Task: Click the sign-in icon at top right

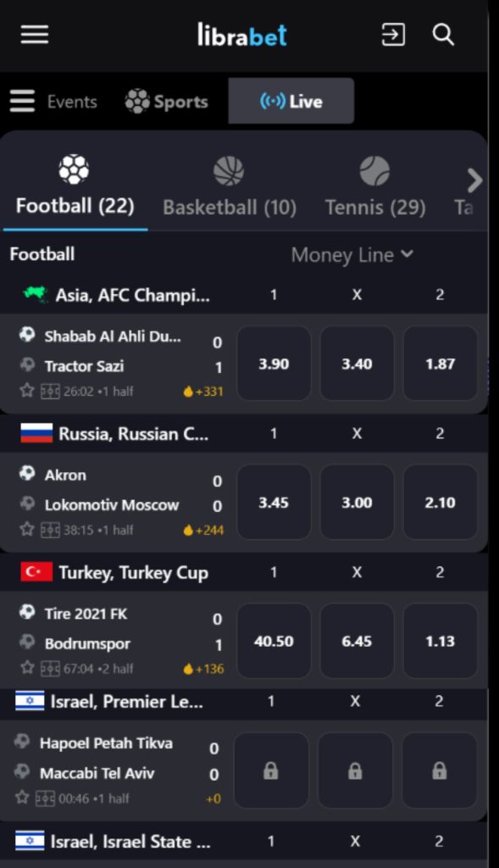Action: tap(392, 35)
